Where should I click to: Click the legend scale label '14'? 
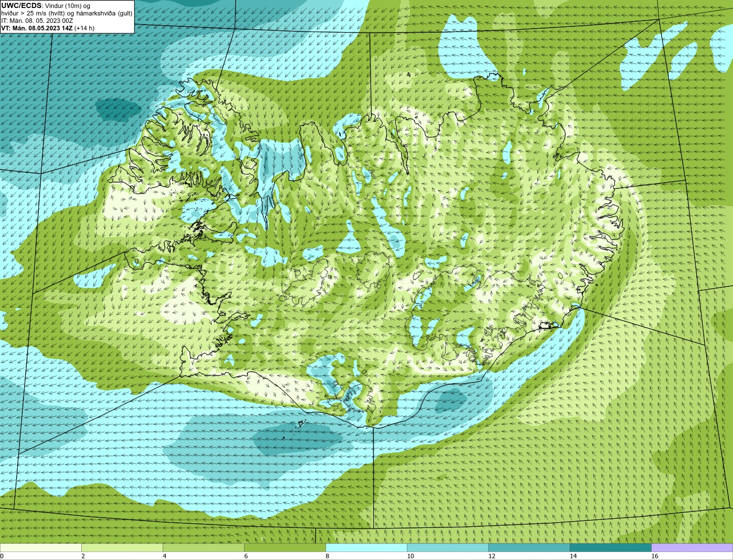click(x=573, y=556)
